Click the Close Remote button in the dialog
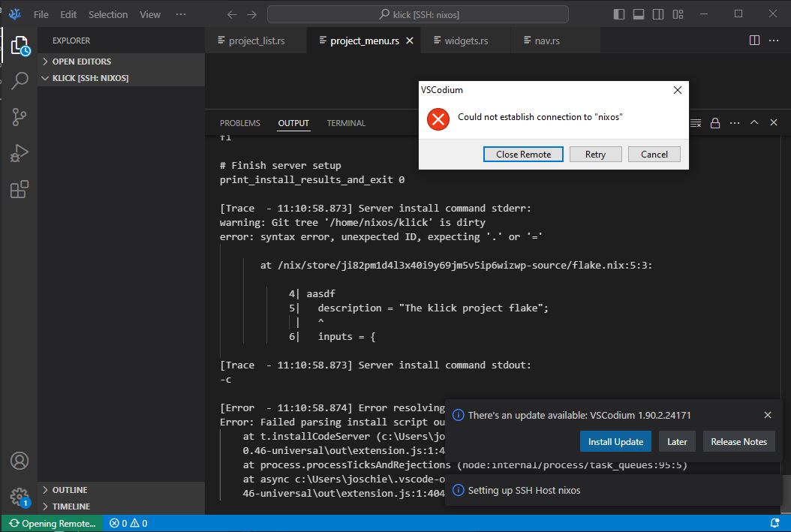791x532 pixels. [x=523, y=154]
